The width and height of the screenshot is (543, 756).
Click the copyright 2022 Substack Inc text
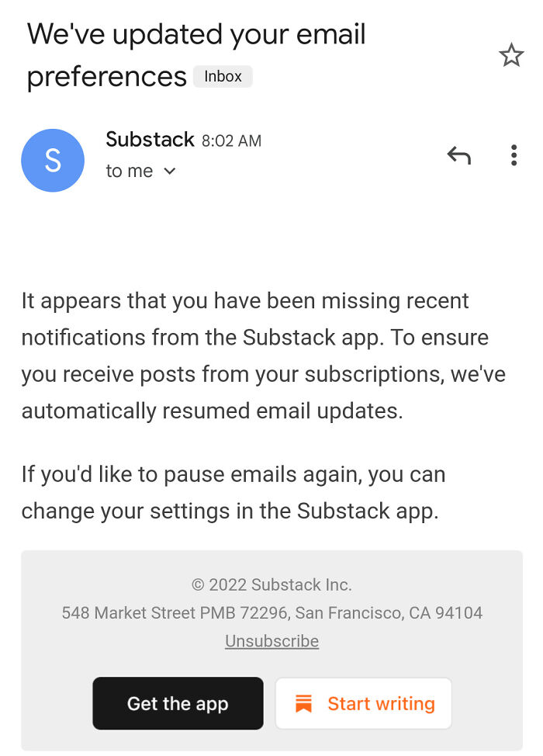point(271,584)
